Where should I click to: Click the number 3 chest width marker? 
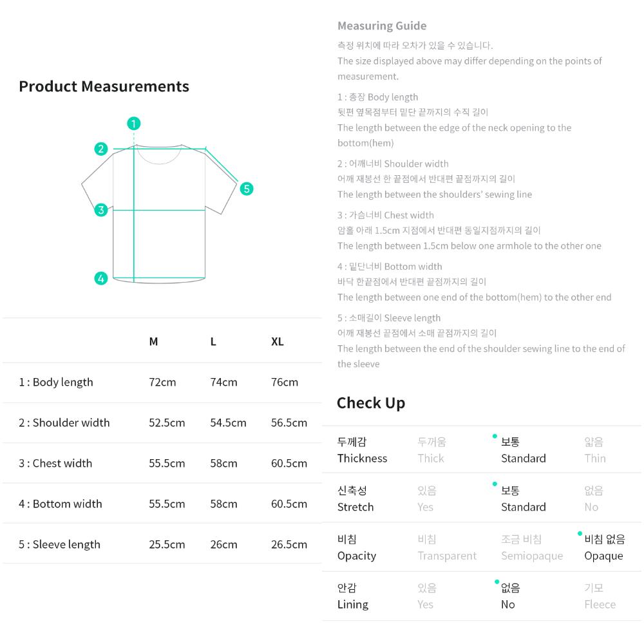tap(101, 210)
